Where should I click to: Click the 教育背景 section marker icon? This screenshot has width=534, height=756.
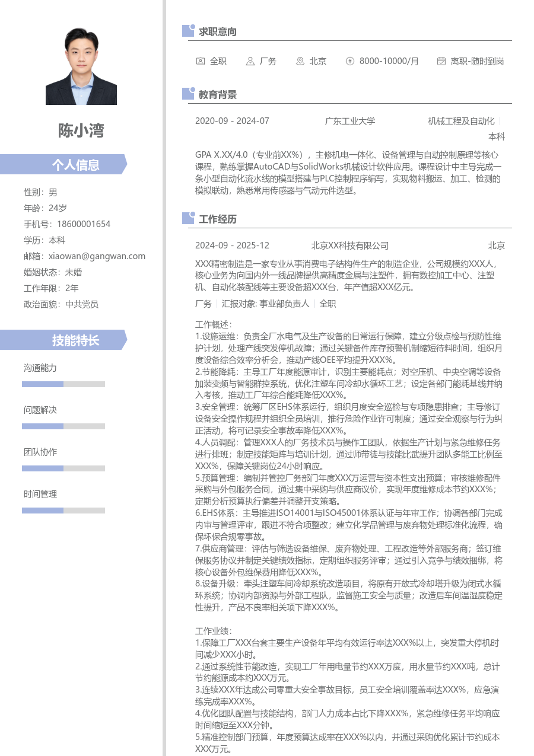pyautogui.click(x=189, y=94)
